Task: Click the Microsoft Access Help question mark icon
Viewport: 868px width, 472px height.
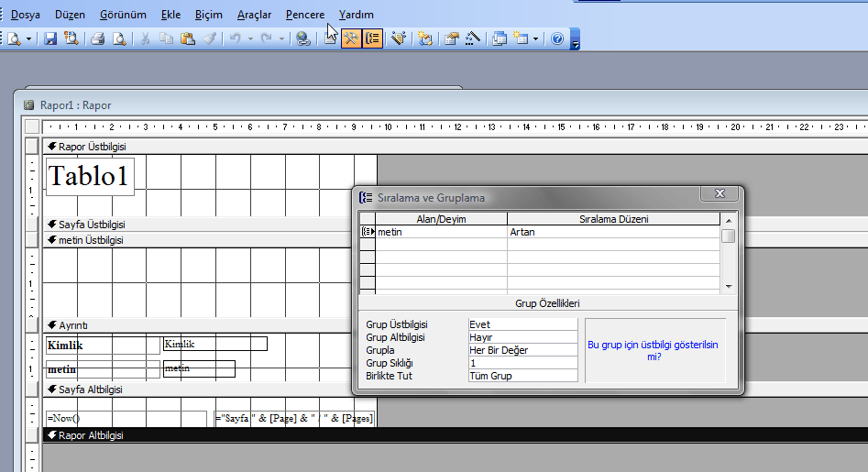Action: [x=557, y=38]
